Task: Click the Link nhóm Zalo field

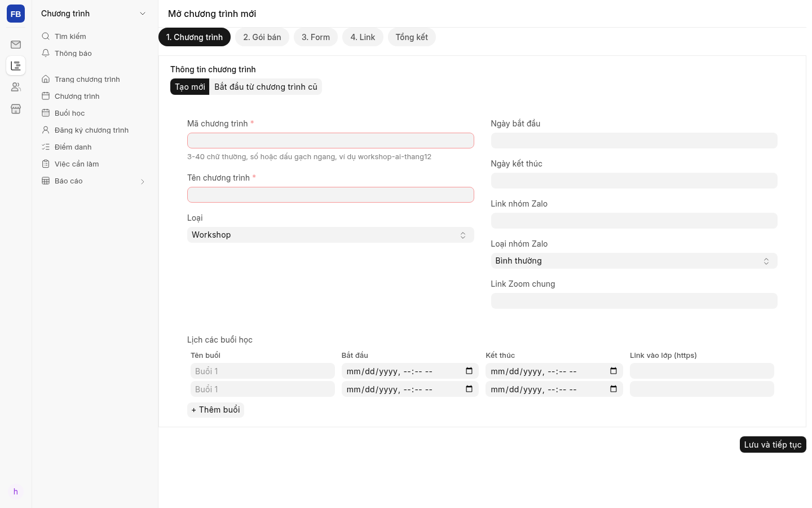Action: pos(634,221)
